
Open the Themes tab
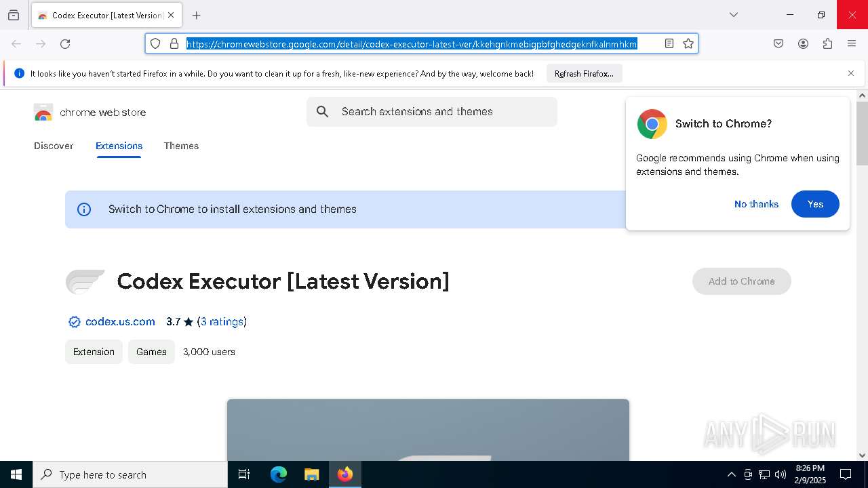[x=181, y=146]
